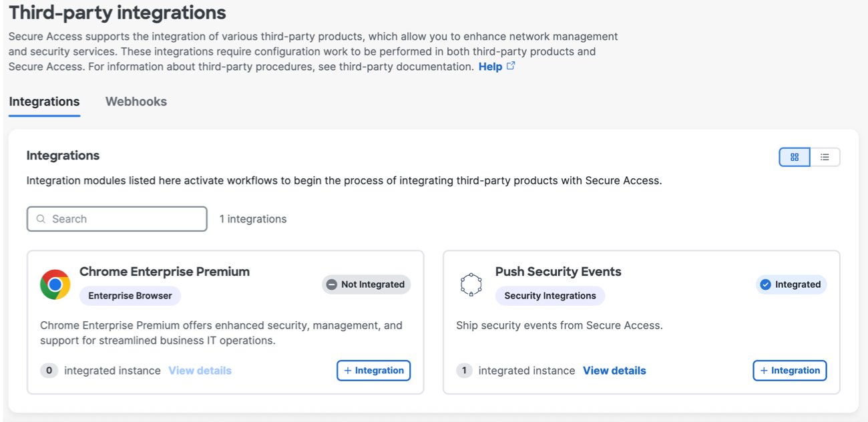Switch to the Webhooks tab
Image resolution: width=868 pixels, height=422 pixels.
coord(136,101)
